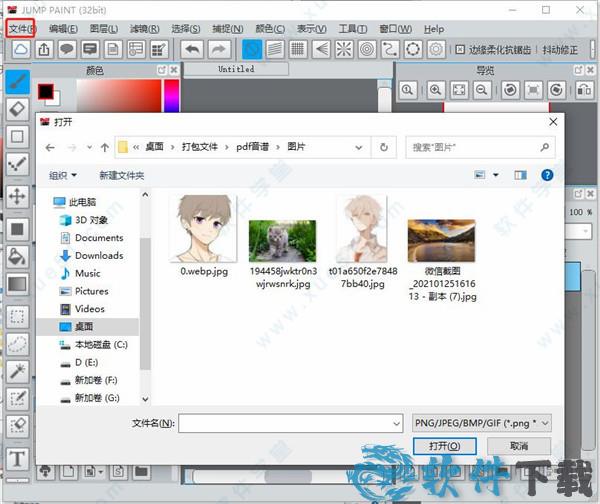Click the help icon in Open dialog
This screenshot has width=600, height=504.
(547, 175)
